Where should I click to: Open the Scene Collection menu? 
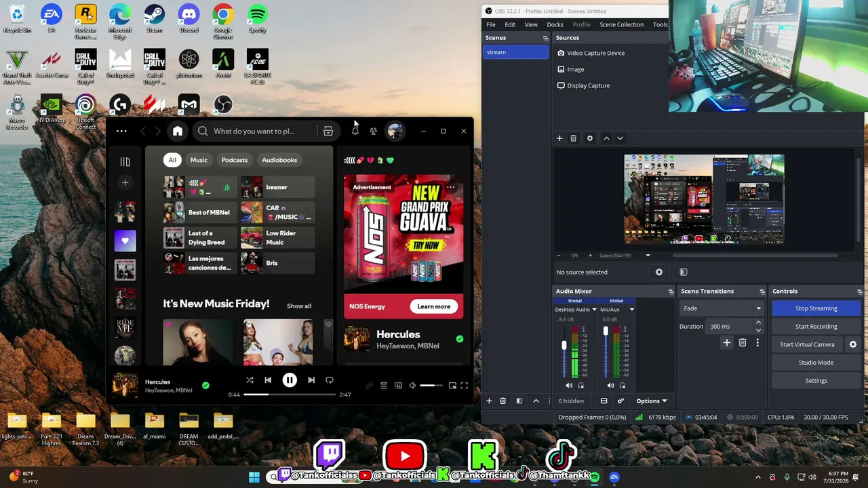pyautogui.click(x=621, y=24)
